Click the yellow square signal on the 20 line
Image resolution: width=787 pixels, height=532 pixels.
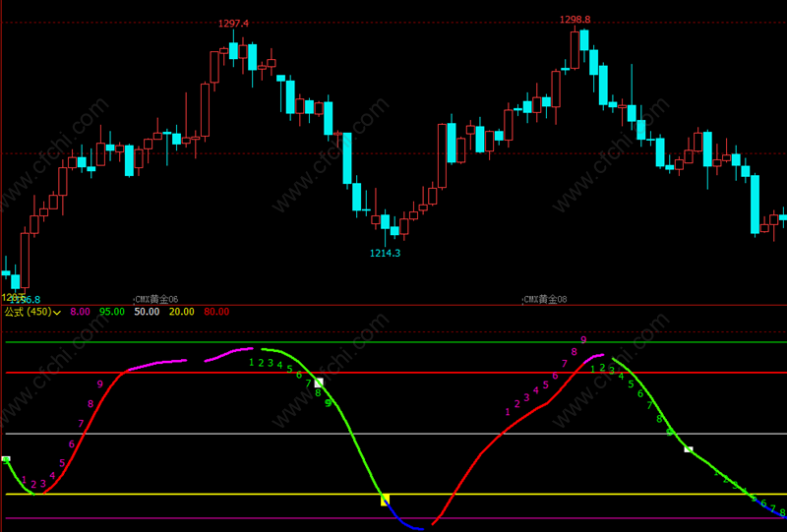(x=385, y=500)
